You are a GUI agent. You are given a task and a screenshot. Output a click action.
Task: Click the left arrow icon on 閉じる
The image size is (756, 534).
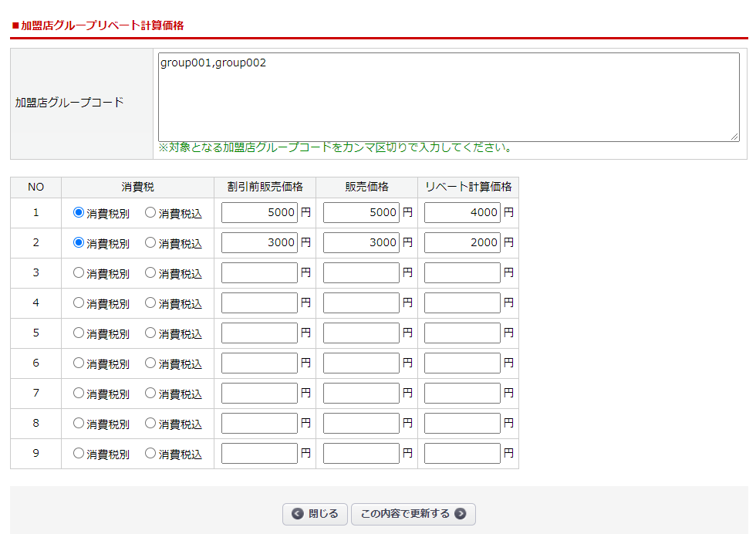click(297, 514)
